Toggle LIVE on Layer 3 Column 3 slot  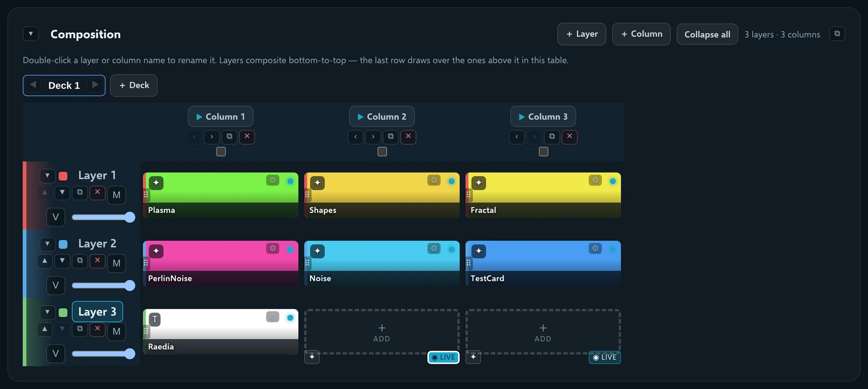[605, 358]
